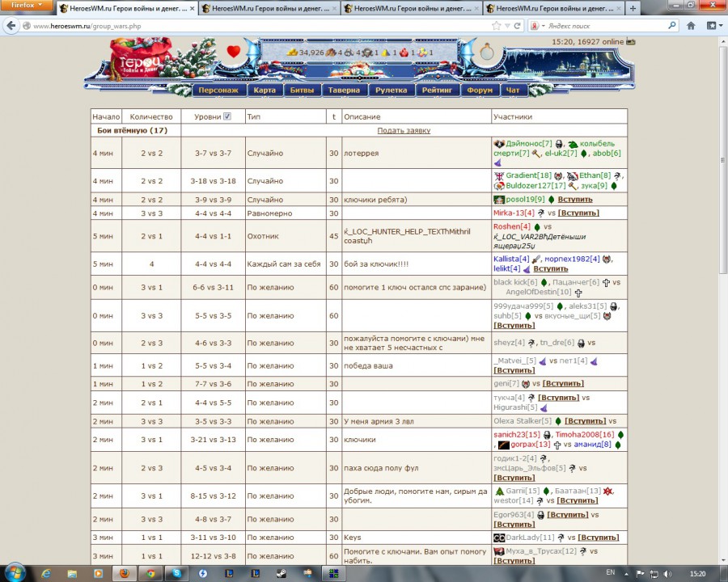This screenshot has width=728, height=582.
Task: Click the red heart health icon
Action: coord(234,51)
